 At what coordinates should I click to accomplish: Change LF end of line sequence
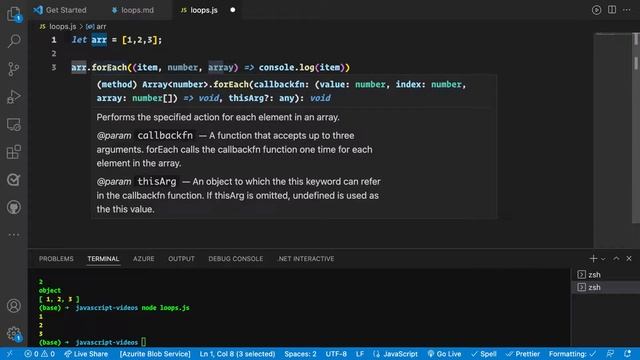[x=360, y=354]
